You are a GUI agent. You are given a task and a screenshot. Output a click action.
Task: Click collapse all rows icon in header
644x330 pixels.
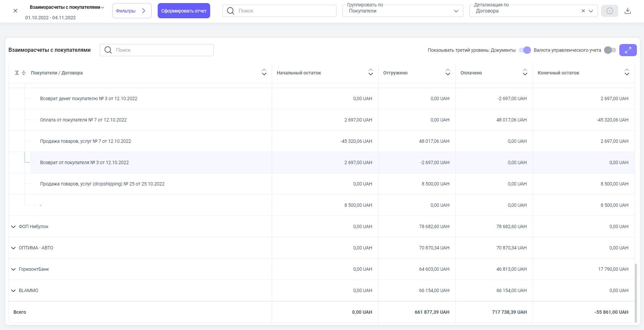point(24,73)
